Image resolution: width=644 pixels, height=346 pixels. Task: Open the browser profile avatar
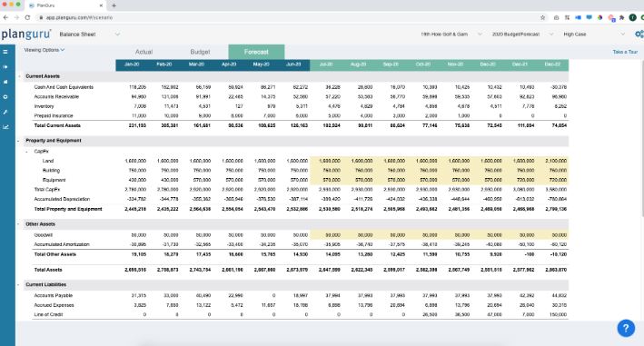[x=632, y=17]
